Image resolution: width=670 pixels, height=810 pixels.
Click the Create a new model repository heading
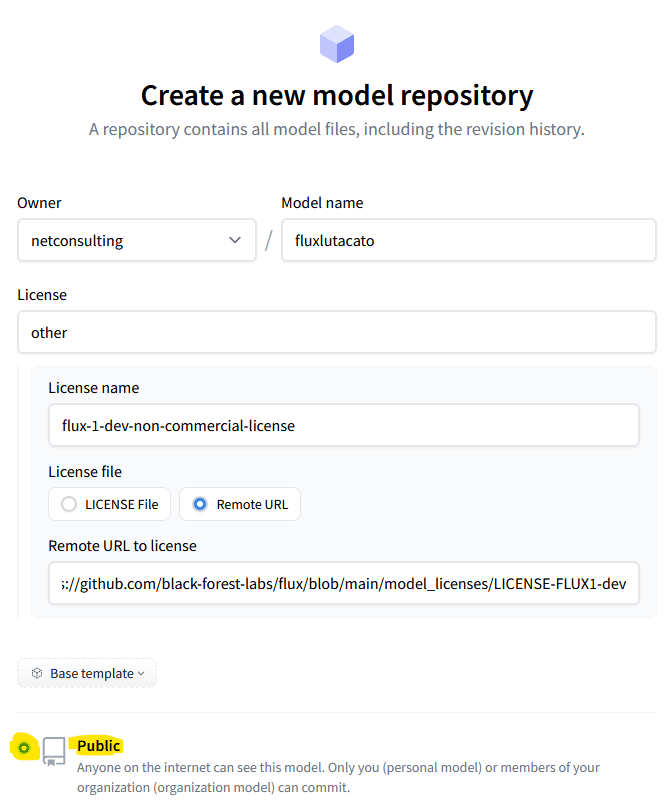tap(337, 96)
